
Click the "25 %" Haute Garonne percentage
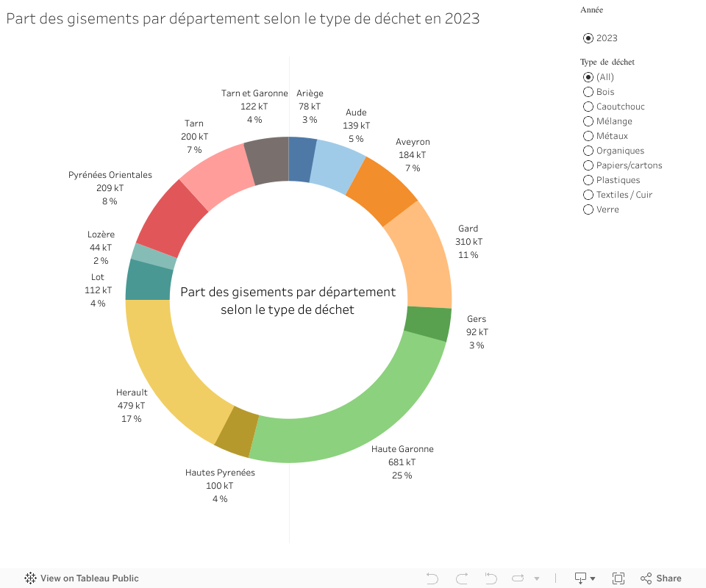pyautogui.click(x=402, y=476)
